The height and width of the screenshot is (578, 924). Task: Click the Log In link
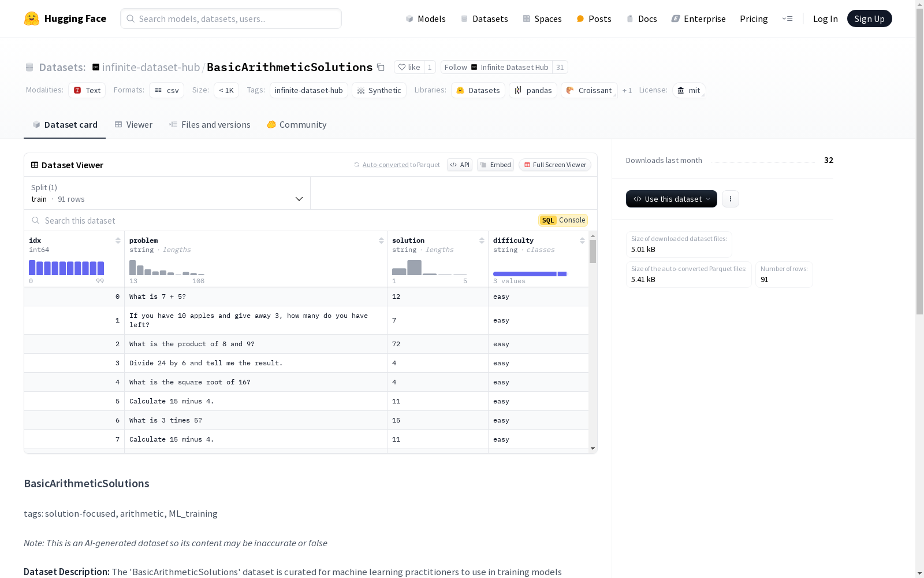pyautogui.click(x=825, y=18)
